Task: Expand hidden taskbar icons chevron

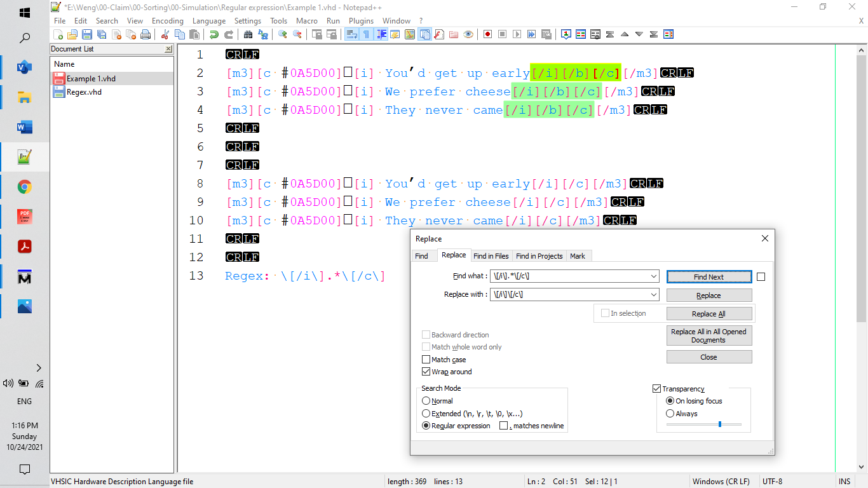Action: [x=39, y=367]
